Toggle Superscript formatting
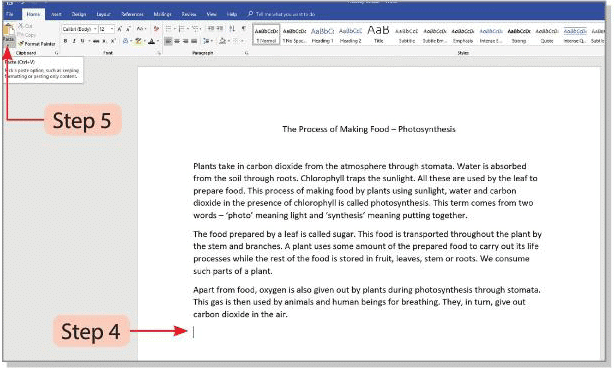This screenshot has width=614, height=368. tap(113, 41)
